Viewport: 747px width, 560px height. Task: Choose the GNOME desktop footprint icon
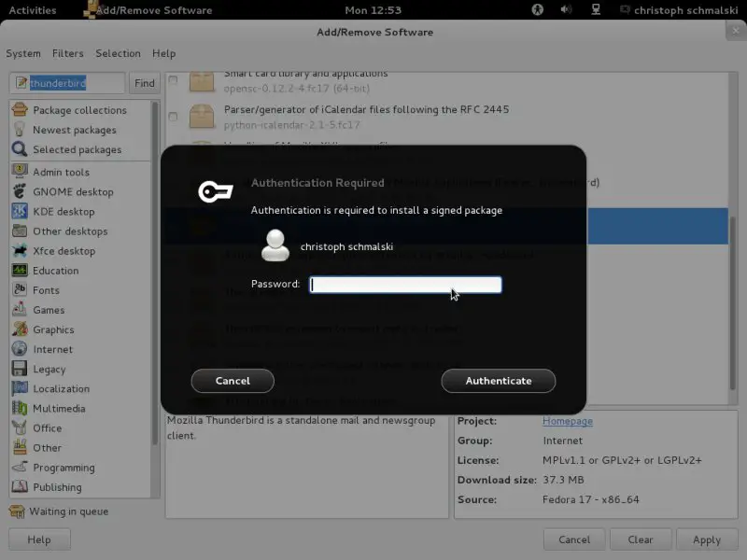pos(20,191)
